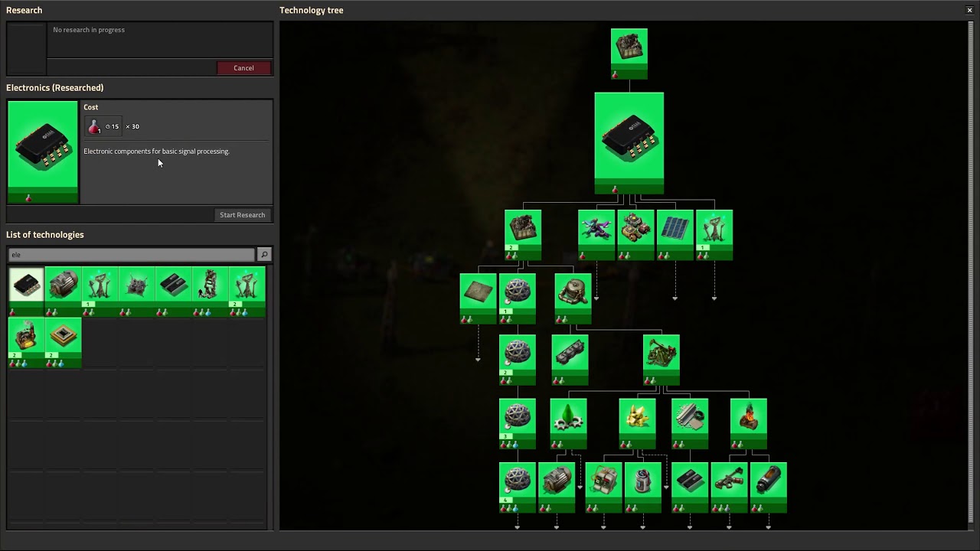Choose level 2 electric pole in the technologies list
The width and height of the screenshot is (980, 551).
[247, 291]
